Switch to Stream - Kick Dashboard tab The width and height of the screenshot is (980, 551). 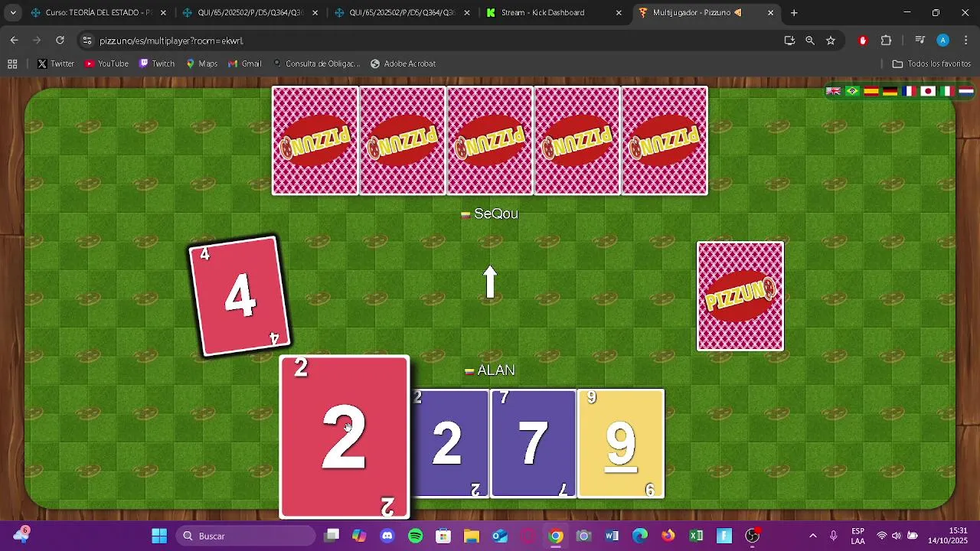555,12
